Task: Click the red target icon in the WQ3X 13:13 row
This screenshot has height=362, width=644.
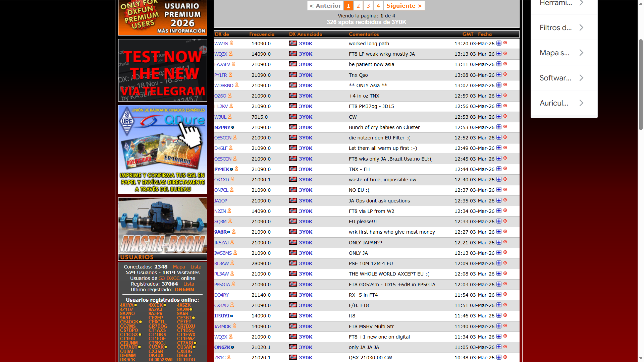Action: click(505, 54)
